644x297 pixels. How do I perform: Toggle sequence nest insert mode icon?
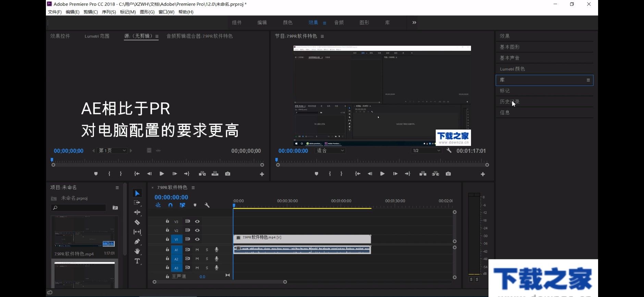(158, 205)
